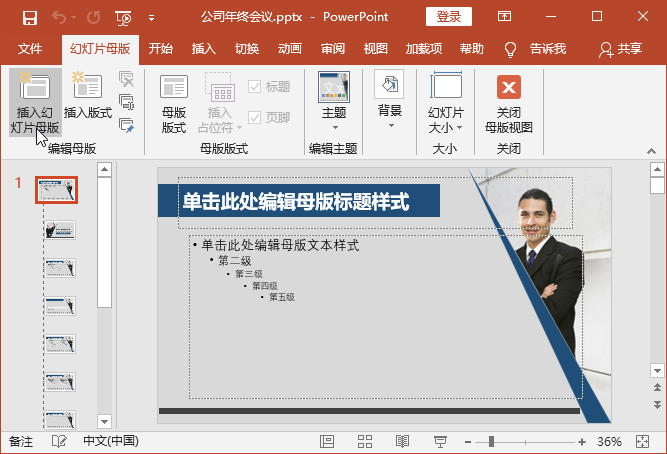Click the text 单击此处编辑母版文本样式
The image size is (667, 454).
(280, 246)
